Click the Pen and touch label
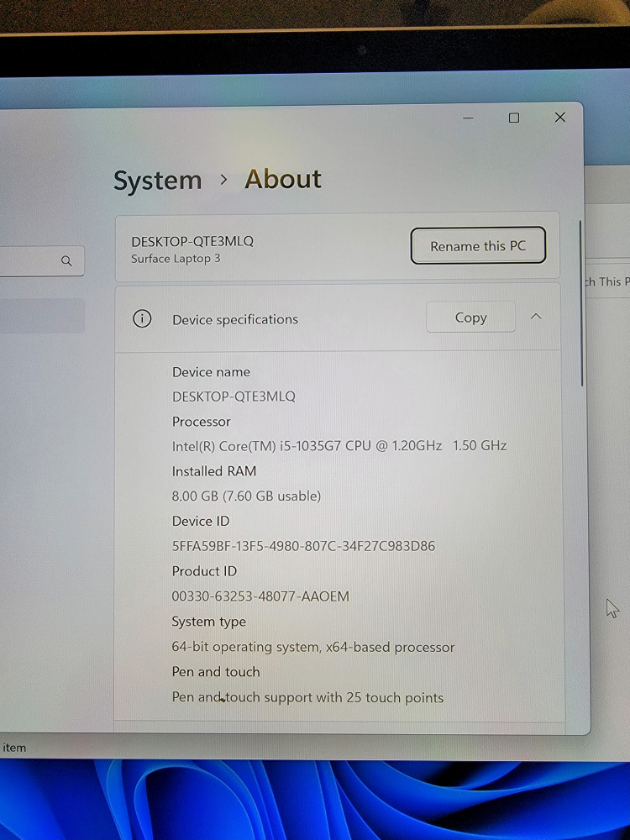The width and height of the screenshot is (630, 840). point(216,672)
